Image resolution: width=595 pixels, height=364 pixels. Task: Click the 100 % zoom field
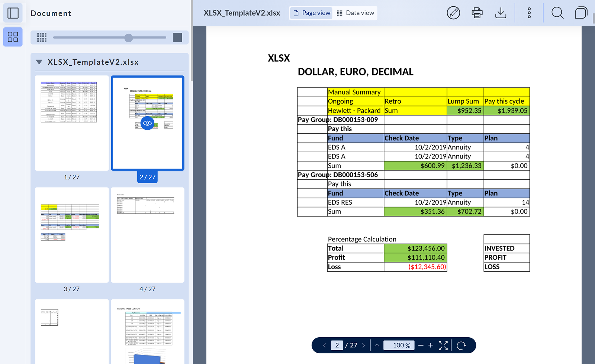coord(399,345)
